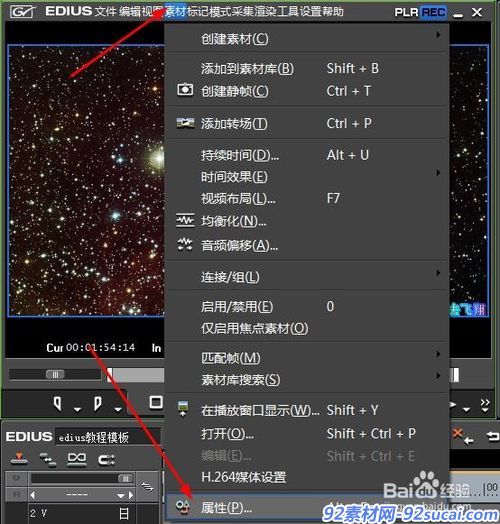Open the 编辑 menu

(130, 12)
